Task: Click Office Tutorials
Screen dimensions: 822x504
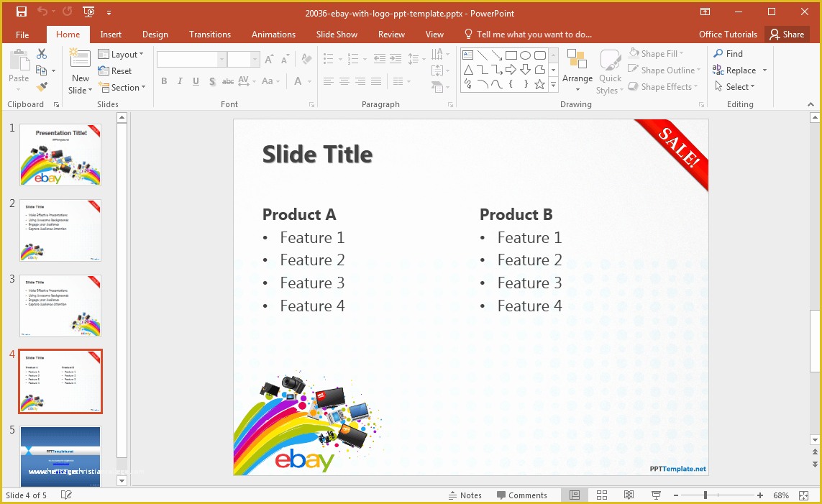Action: coord(728,35)
